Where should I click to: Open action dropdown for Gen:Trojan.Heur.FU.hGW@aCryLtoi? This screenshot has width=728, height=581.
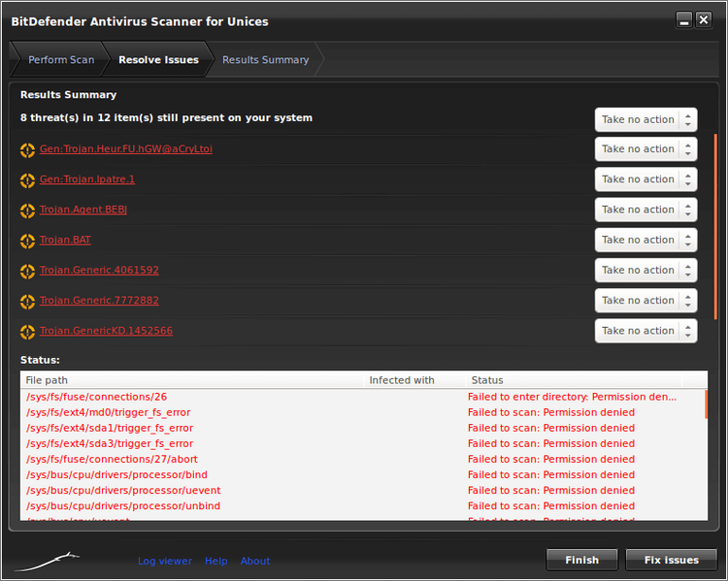click(645, 149)
